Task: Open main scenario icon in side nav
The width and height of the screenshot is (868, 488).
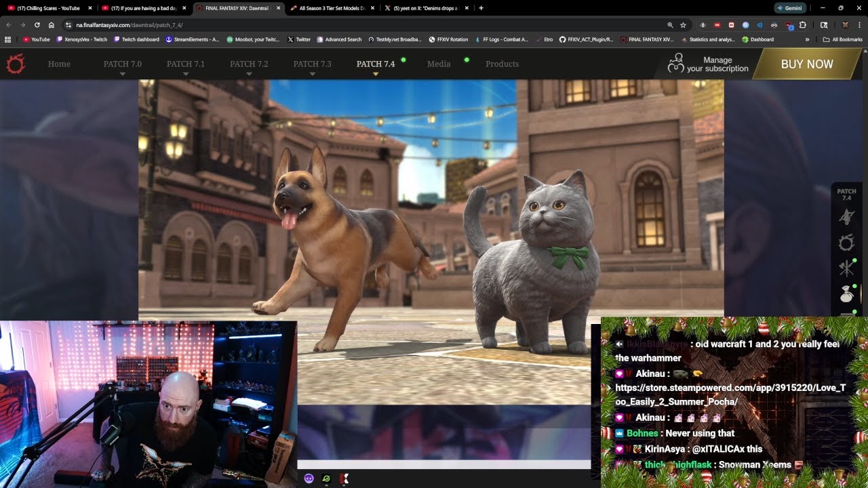Action: 846,217
